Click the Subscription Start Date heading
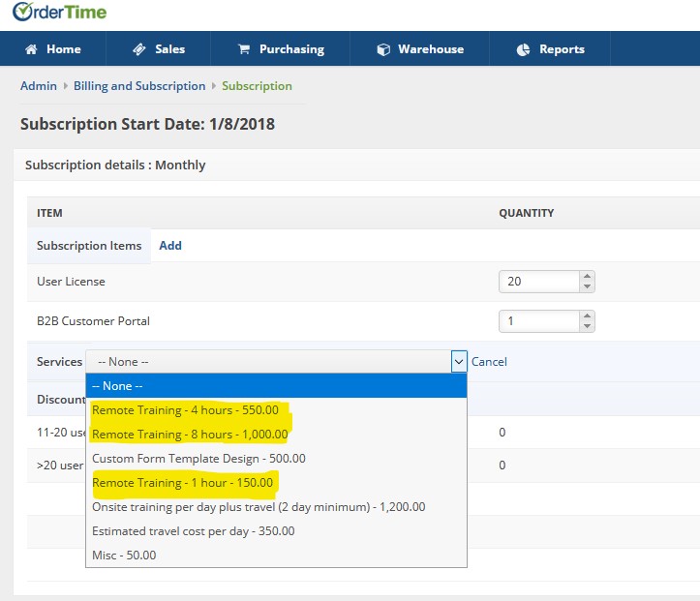700x601 pixels. pyautogui.click(x=147, y=124)
